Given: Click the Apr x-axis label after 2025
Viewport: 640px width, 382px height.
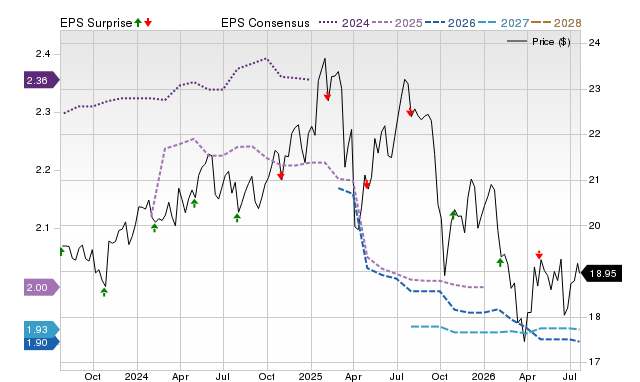Looking at the screenshot, I should (353, 376).
